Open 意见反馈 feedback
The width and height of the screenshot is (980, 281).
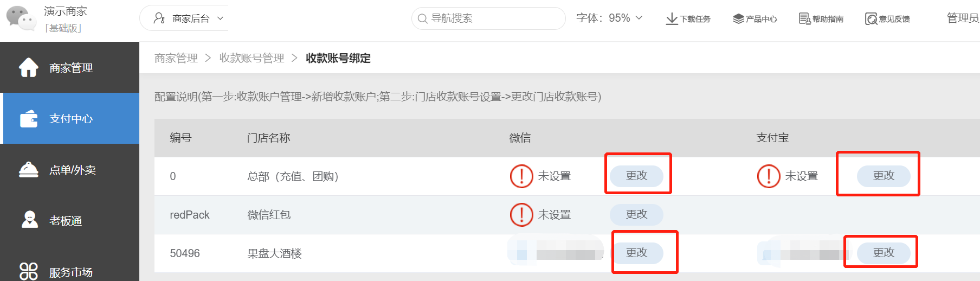click(887, 18)
